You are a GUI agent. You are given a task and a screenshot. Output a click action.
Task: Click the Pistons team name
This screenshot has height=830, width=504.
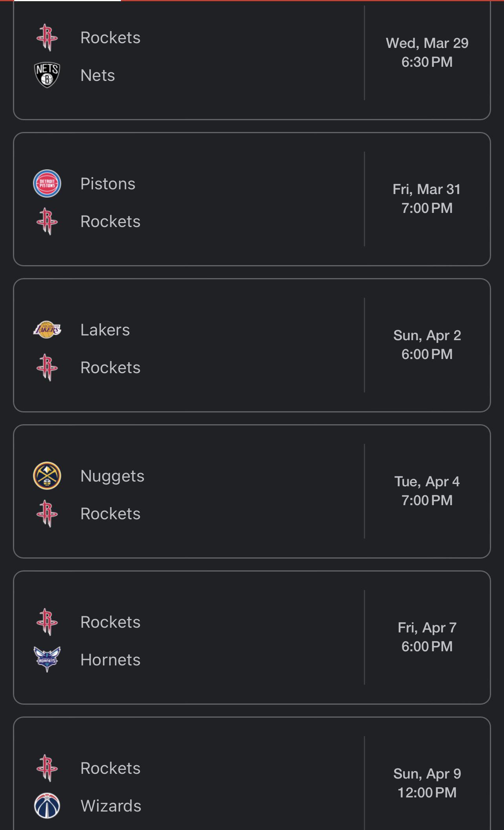click(108, 184)
